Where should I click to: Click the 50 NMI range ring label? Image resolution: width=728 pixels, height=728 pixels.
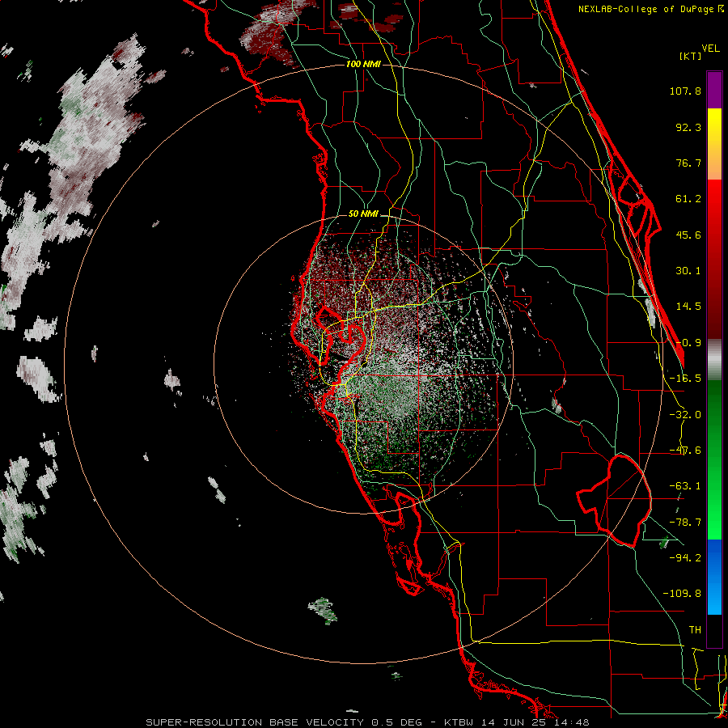point(363,214)
